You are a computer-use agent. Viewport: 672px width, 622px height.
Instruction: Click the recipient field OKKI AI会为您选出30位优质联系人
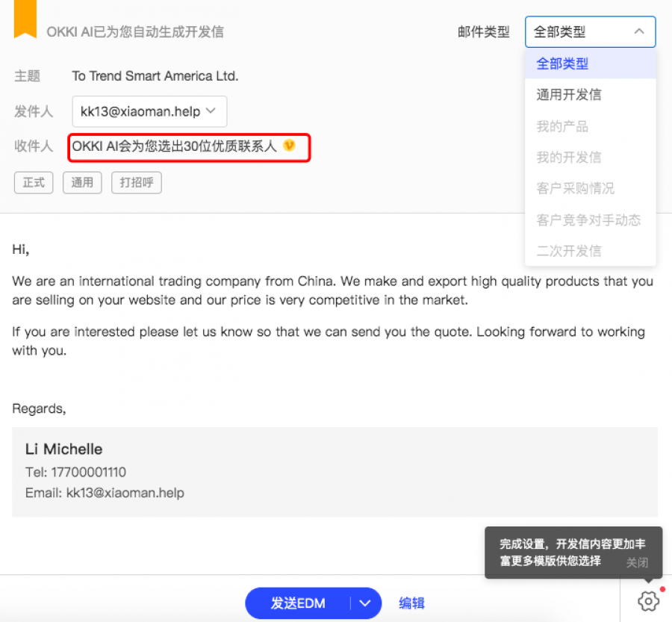pyautogui.click(x=189, y=147)
